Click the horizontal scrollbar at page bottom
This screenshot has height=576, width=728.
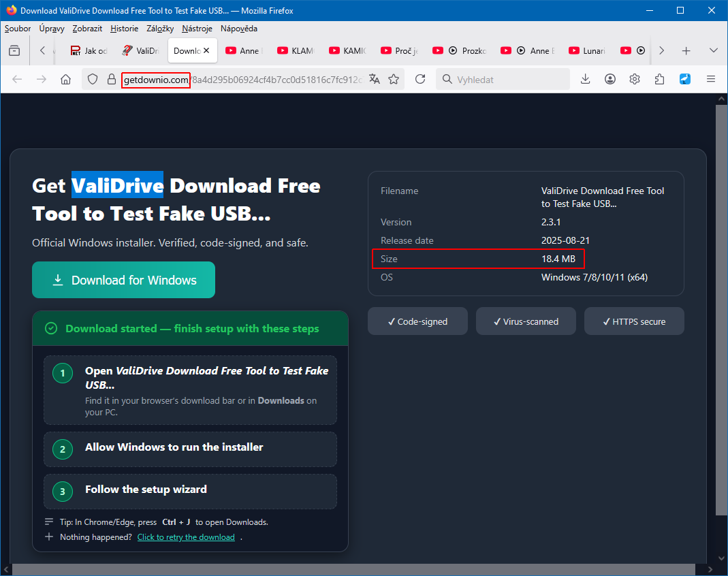[353, 569]
